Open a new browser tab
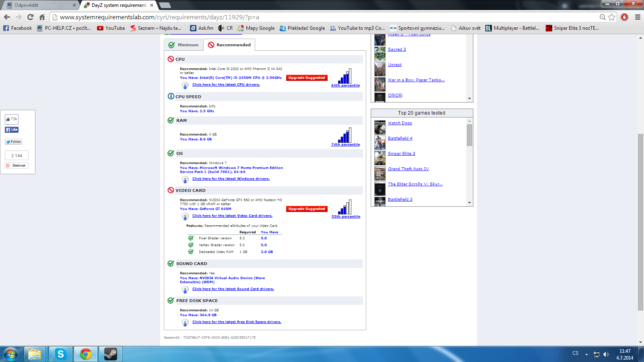The image size is (644, 362). point(165,5)
